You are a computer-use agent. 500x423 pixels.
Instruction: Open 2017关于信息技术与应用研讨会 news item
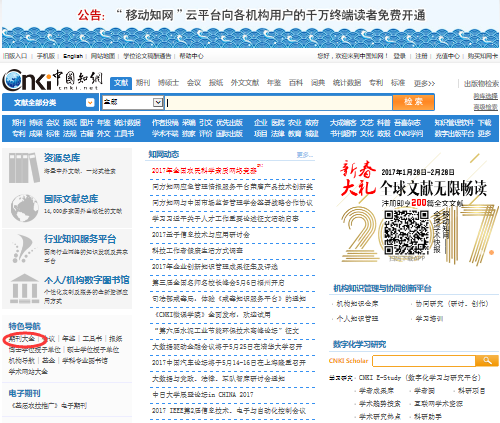[x=201, y=235]
